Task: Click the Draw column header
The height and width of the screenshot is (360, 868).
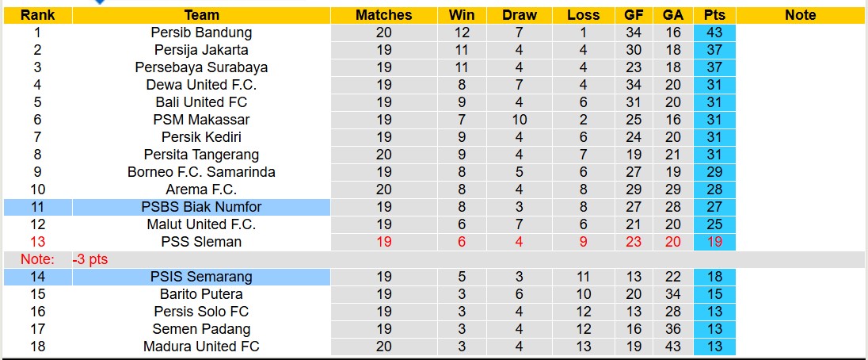Action: [x=520, y=15]
